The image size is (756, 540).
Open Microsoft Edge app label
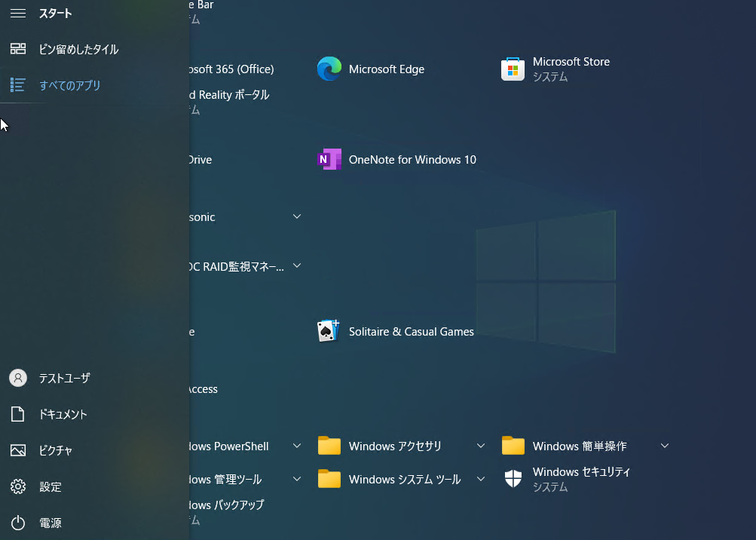pos(387,69)
